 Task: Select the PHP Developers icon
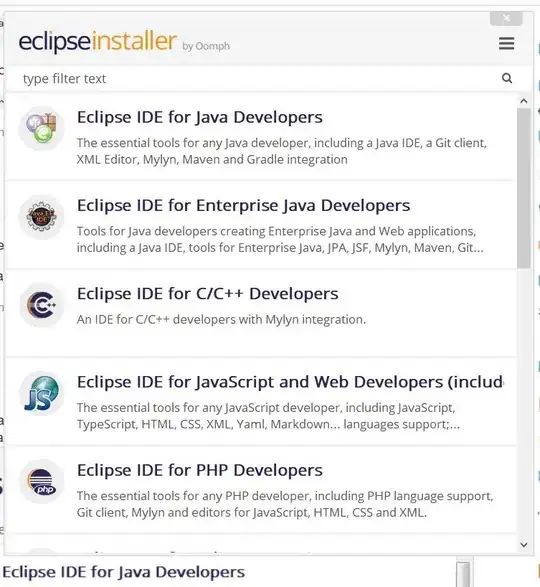coord(42,481)
